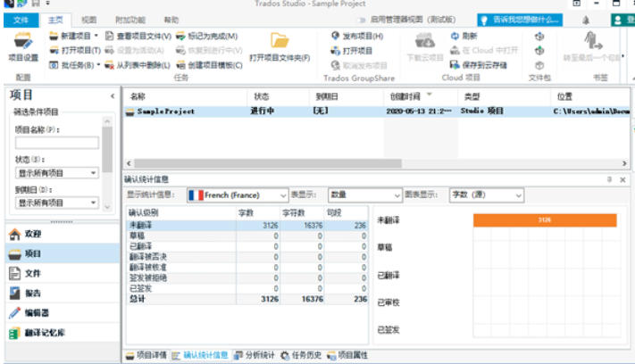Open the 报告 (Reports) view in sidebar
Image resolution: width=635 pixels, height=364 pixels.
pyautogui.click(x=32, y=294)
